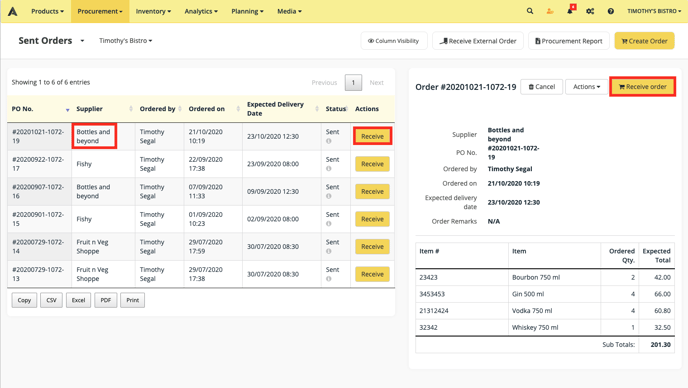This screenshot has height=388, width=688.
Task: Open the Timothy's Bistro location dropdown
Action: (x=125, y=41)
